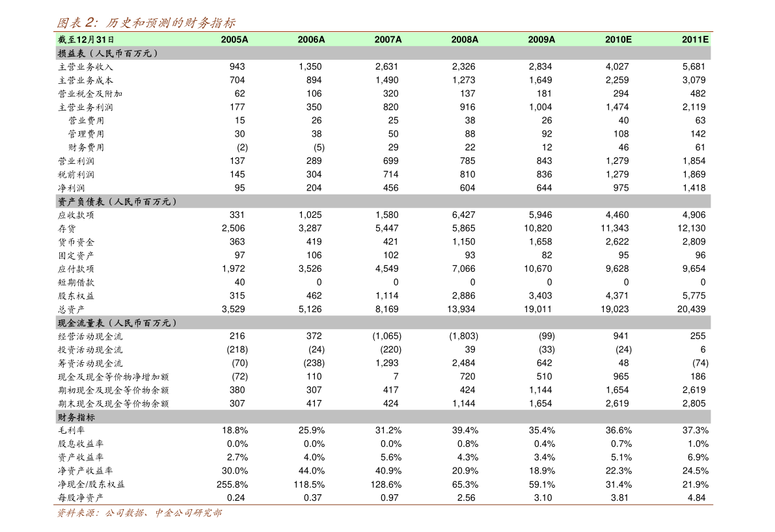Click the 资产收益率 row label
This screenshot has height=532, width=775.
pyautogui.click(x=81, y=457)
